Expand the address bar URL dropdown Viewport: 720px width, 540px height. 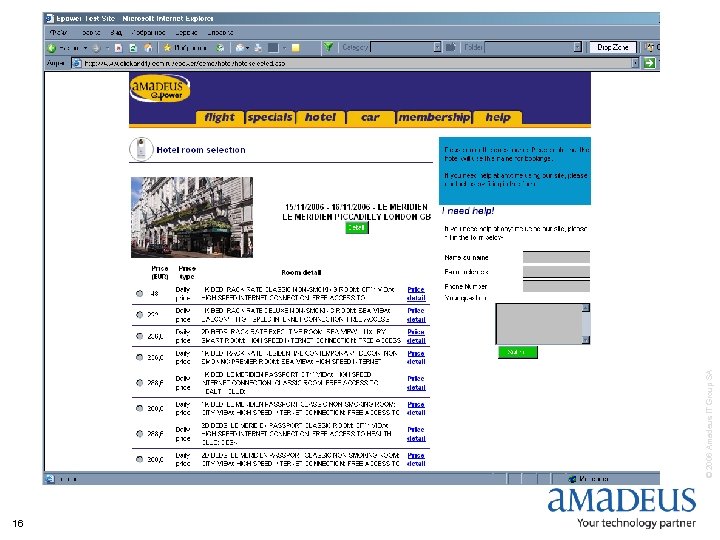(x=635, y=63)
